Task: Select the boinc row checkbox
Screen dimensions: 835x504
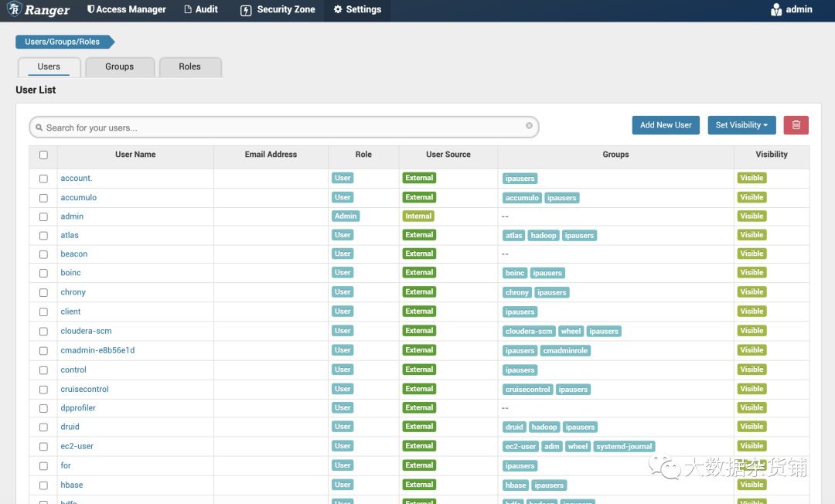Action: [43, 273]
